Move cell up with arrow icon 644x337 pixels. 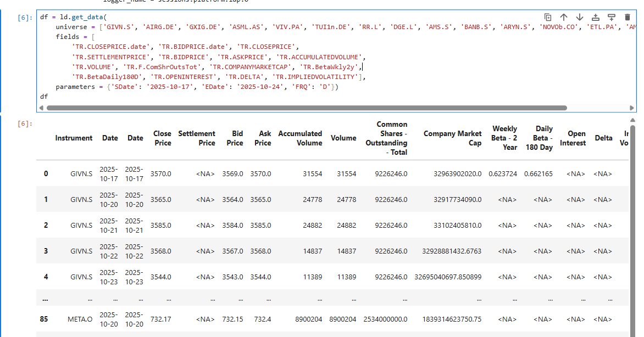tap(564, 17)
